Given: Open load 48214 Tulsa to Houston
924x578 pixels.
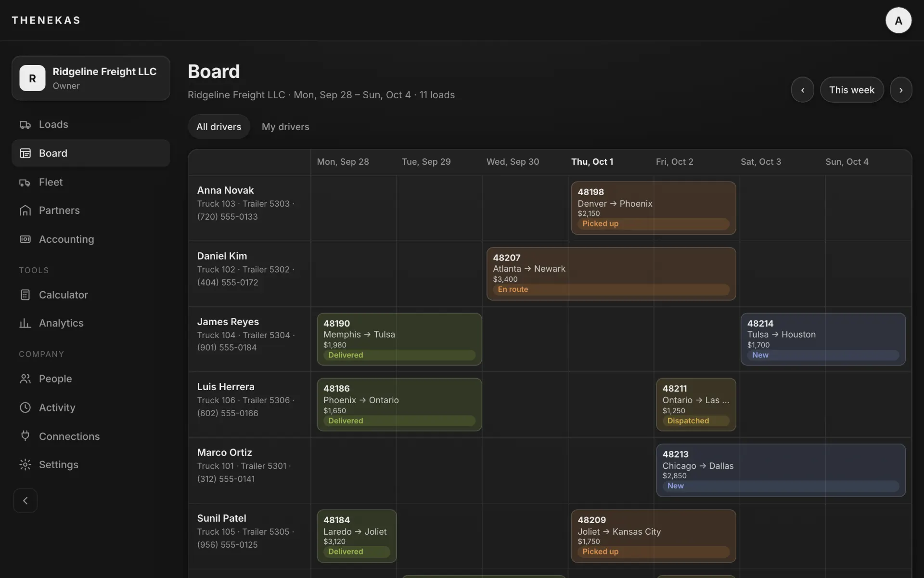Looking at the screenshot, I should [x=823, y=339].
